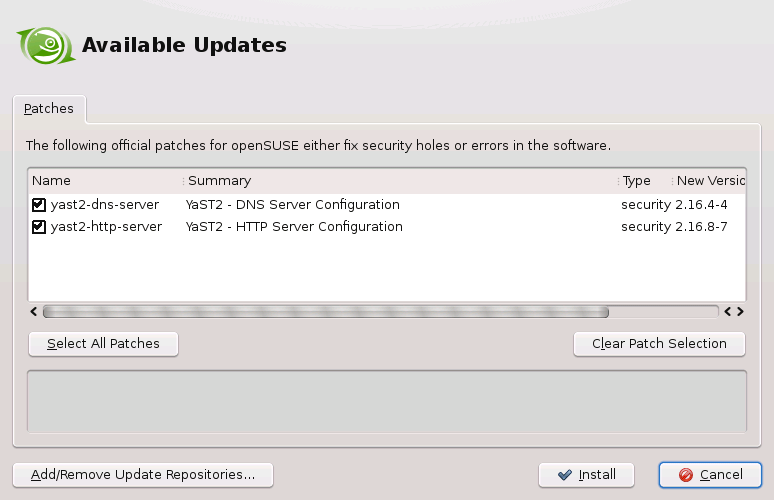Click the second left arrow near scrollbar's right end
The image size is (774, 500).
[x=727, y=311]
